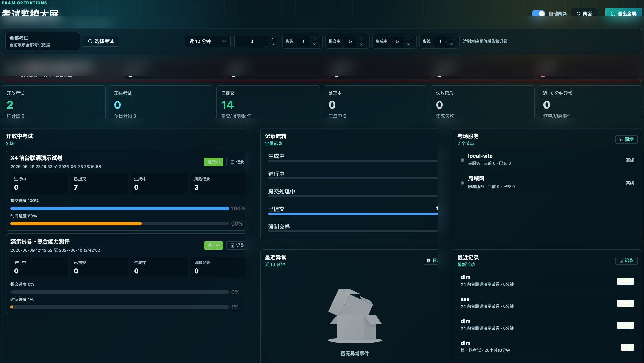The height and width of the screenshot is (363, 644).
Task: Click the dlm record for 第一场考试
Action: (547, 347)
